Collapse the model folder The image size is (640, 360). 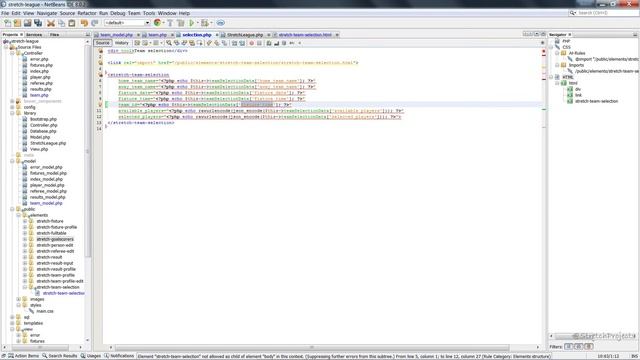tap(12, 161)
